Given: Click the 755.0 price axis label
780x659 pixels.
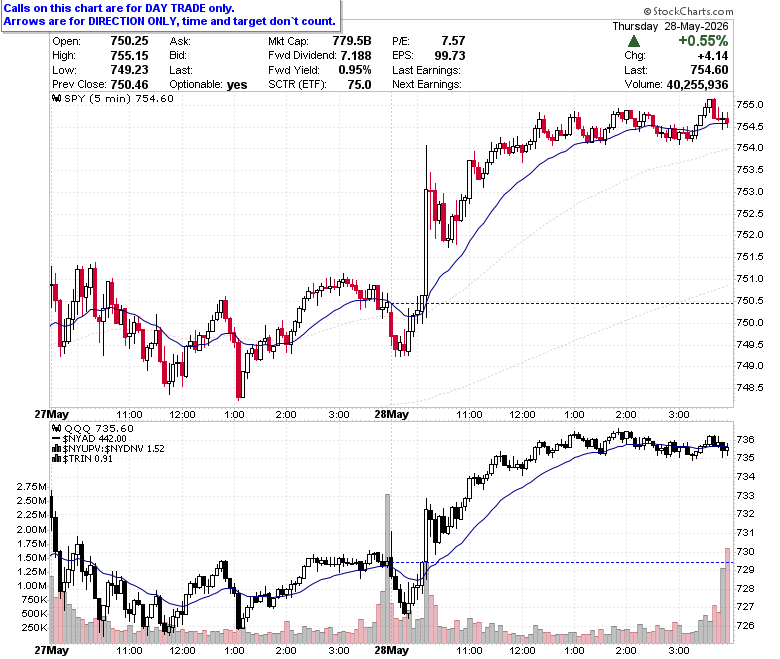Looking at the screenshot, I should pyautogui.click(x=750, y=104).
